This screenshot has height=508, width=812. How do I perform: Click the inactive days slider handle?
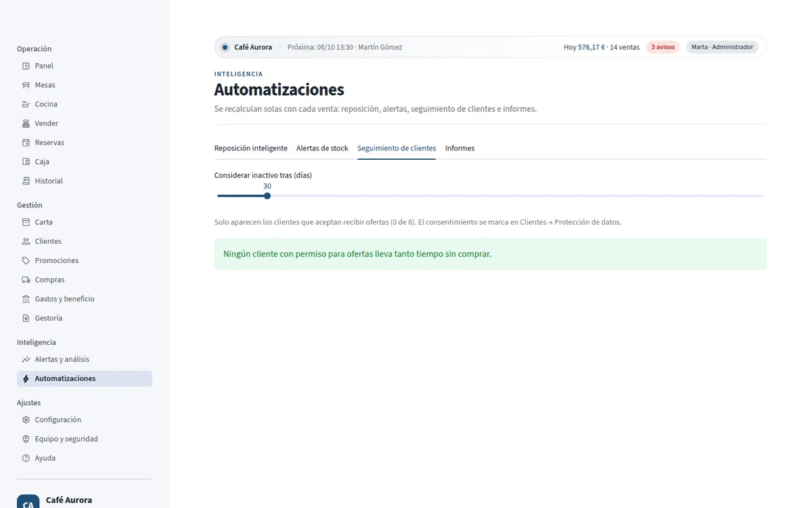click(x=267, y=196)
